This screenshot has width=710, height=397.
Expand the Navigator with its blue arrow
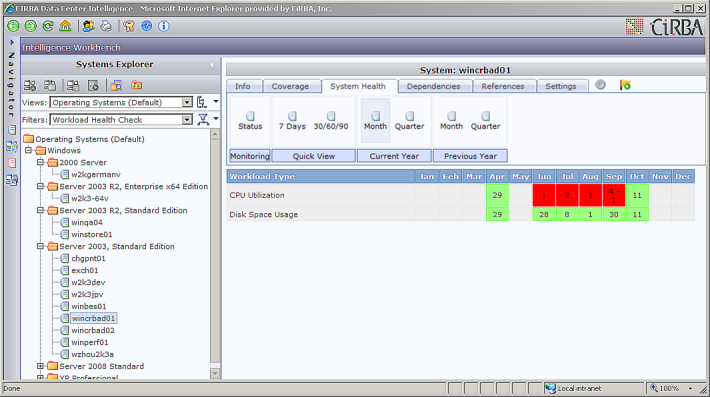[x=12, y=43]
